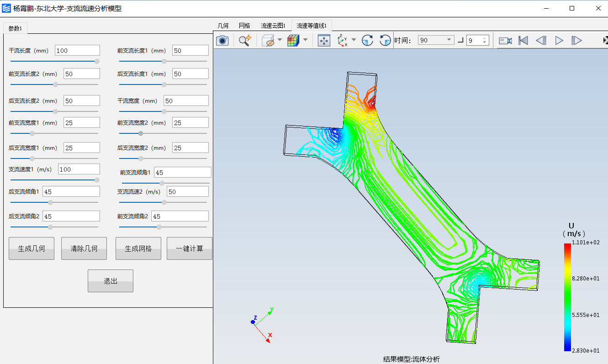This screenshot has height=364, width=608.
Task: Play the animation
Action: 559,40
